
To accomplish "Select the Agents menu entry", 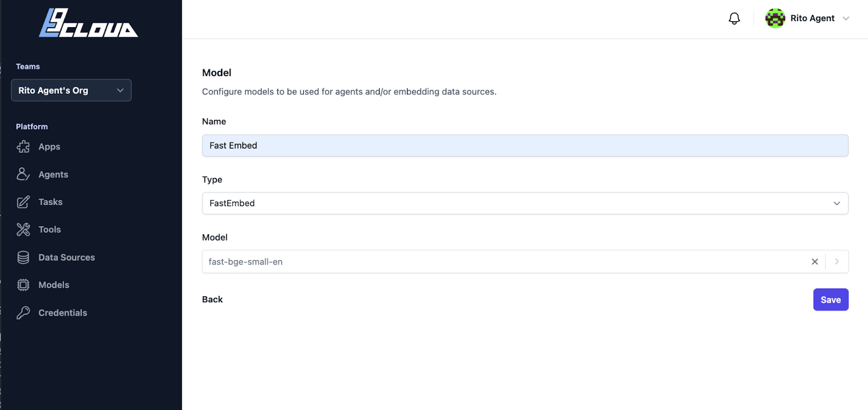I will pyautogui.click(x=53, y=174).
